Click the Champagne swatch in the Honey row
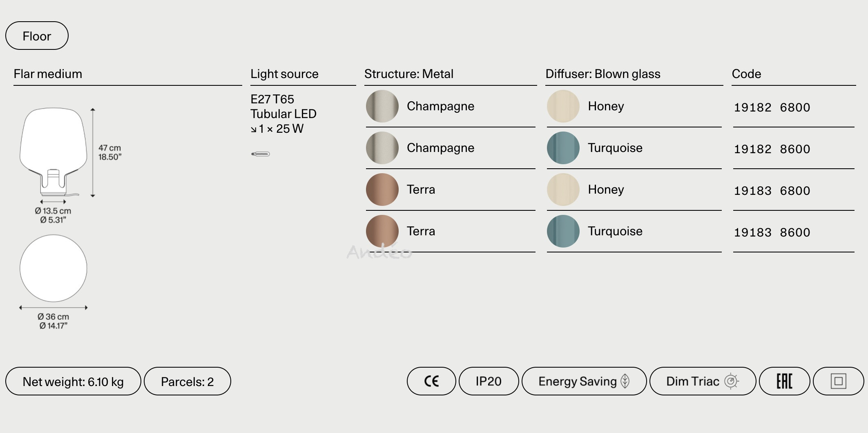The width and height of the screenshot is (868, 433). tap(382, 106)
